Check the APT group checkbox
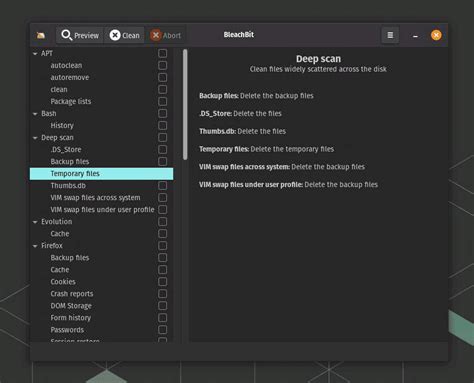Screen dimensions: 474x383 coord(162,53)
